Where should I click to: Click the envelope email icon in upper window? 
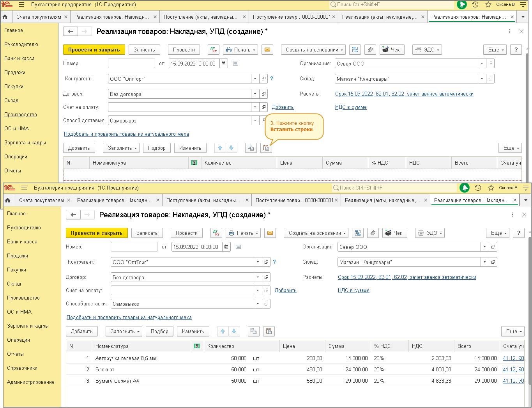pos(267,50)
